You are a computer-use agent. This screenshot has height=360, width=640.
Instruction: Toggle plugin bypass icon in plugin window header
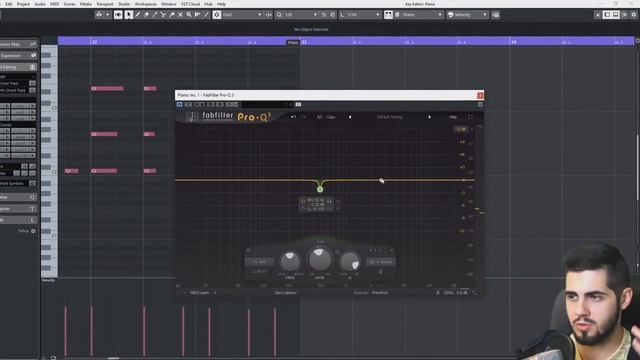pyautogui.click(x=179, y=104)
